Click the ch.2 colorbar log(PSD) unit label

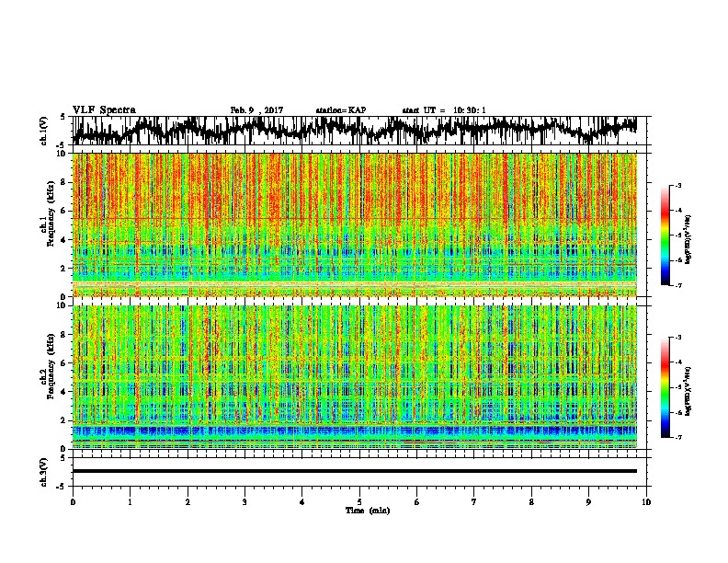coord(688,391)
